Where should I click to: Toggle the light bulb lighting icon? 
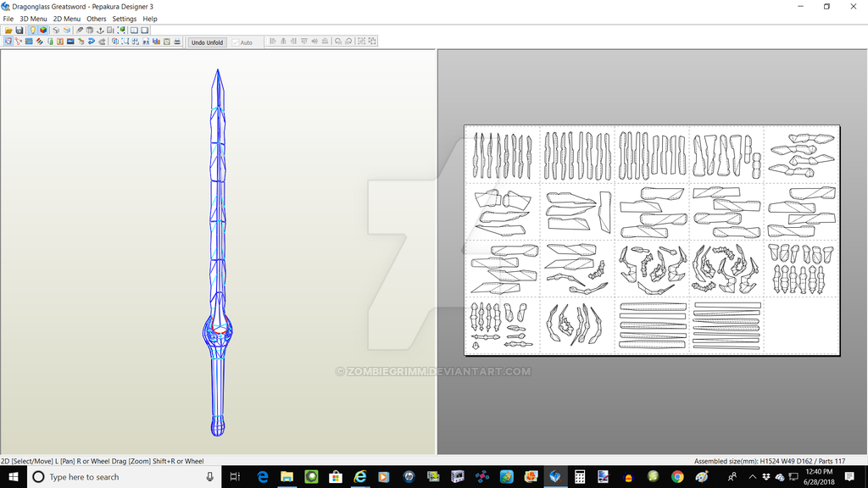point(33,30)
